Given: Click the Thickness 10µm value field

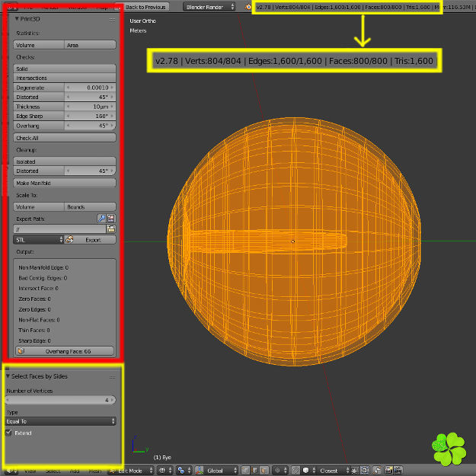Looking at the screenshot, I should pos(90,107).
